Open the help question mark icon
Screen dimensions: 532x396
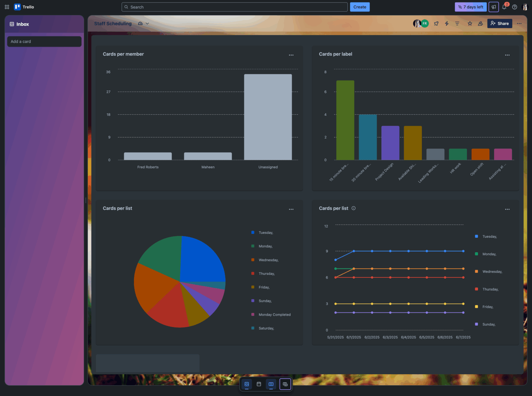[x=514, y=7]
